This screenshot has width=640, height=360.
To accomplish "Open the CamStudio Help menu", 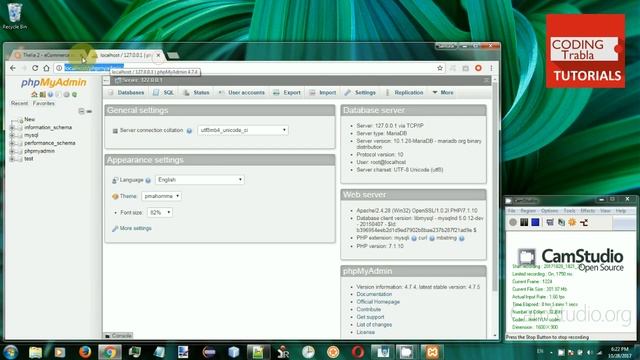I will (x=620, y=211).
